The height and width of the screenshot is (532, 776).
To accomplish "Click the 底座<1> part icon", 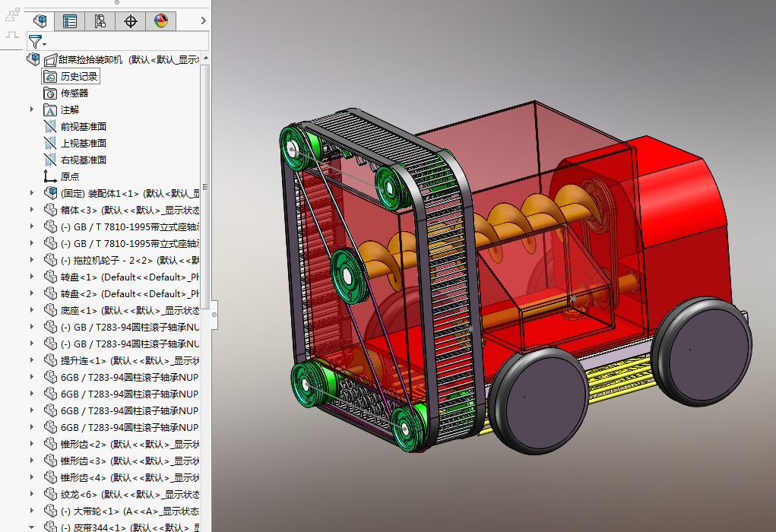I will point(50,310).
